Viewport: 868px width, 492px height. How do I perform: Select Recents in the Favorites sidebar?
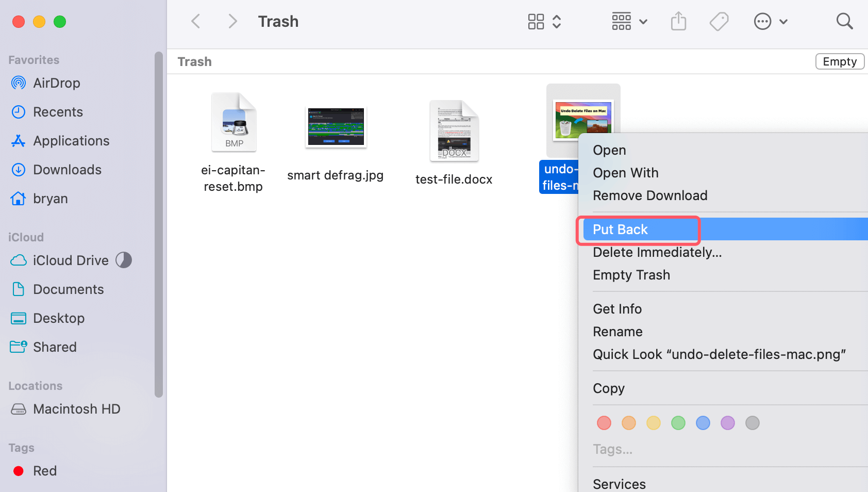point(57,111)
